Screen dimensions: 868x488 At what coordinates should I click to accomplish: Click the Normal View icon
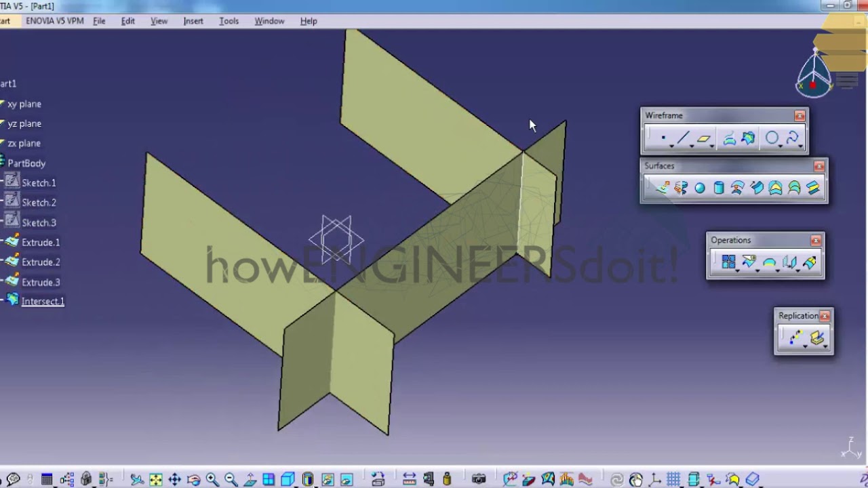pyautogui.click(x=250, y=480)
